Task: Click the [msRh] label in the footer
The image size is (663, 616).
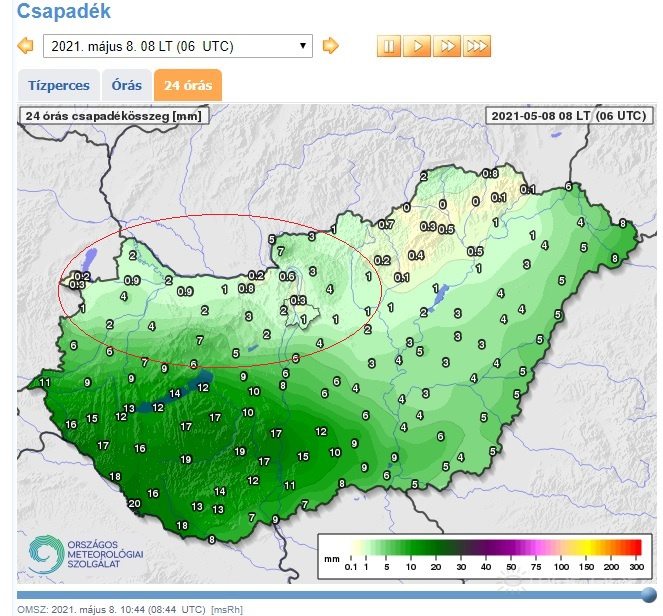Action: coord(226,609)
